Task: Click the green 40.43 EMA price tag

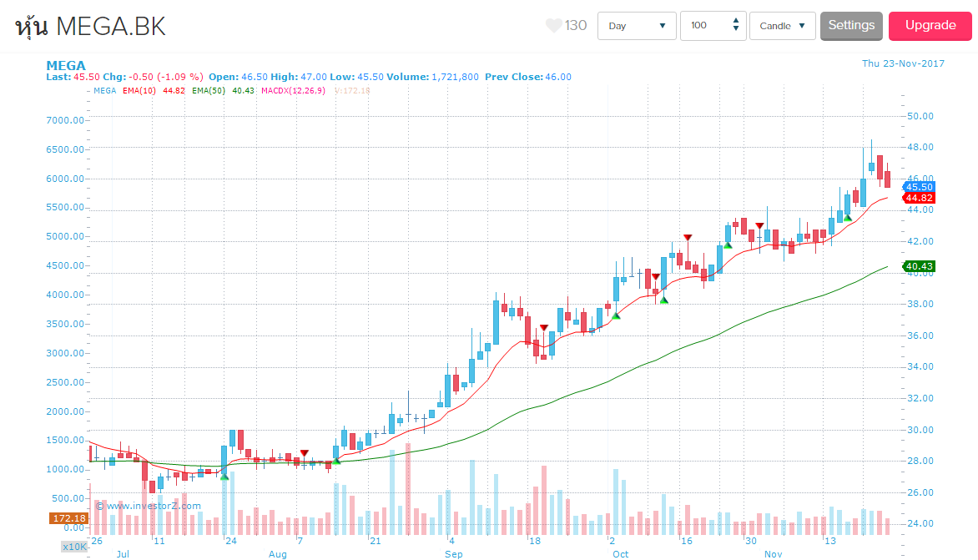Action: pyautogui.click(x=919, y=266)
